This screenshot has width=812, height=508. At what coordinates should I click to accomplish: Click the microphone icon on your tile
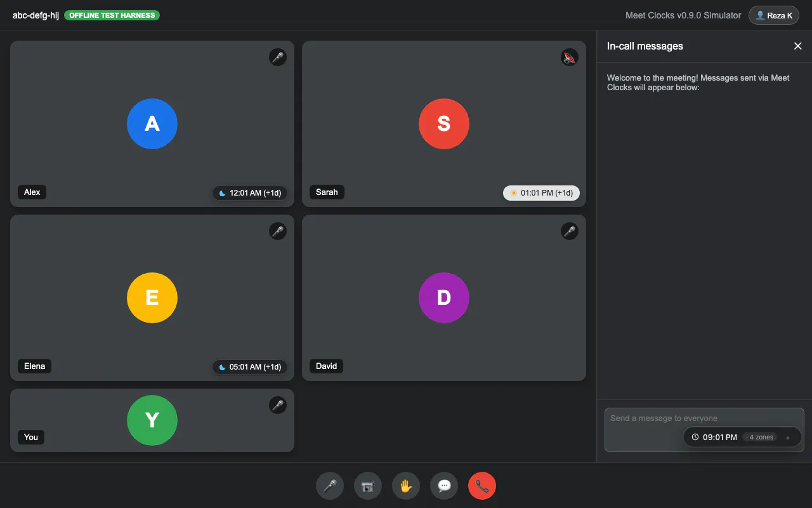278,405
